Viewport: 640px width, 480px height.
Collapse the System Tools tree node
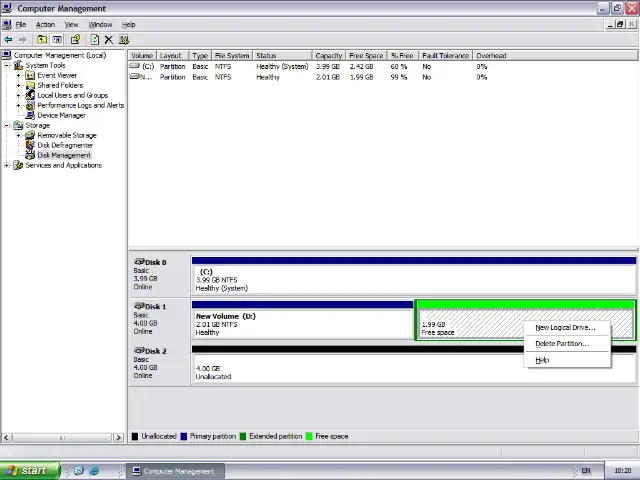(x=7, y=65)
